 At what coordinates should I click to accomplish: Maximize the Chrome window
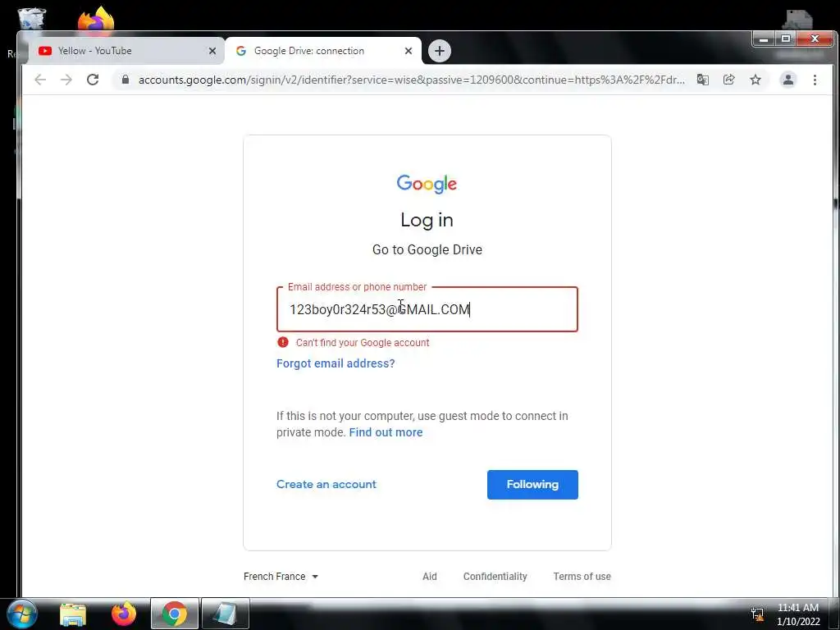[786, 39]
